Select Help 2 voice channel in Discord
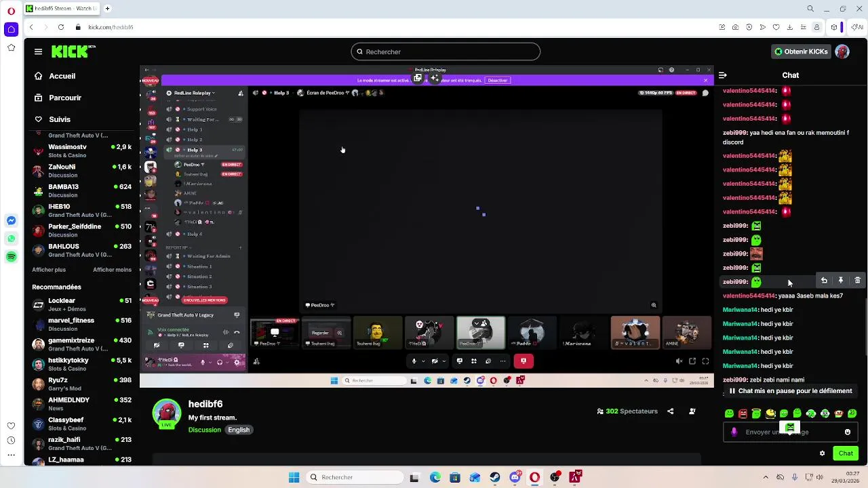The image size is (868, 488). tap(195, 140)
